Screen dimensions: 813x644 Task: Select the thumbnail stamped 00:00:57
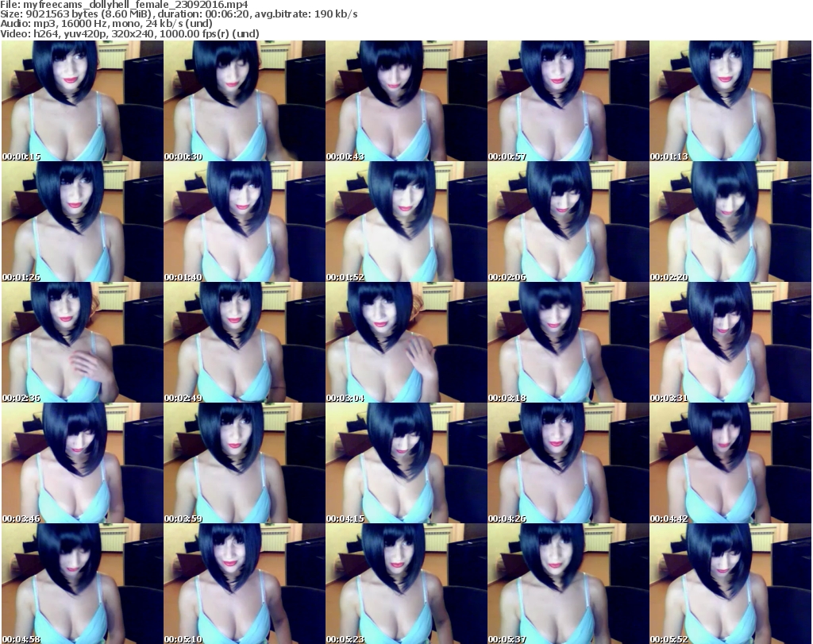568,101
